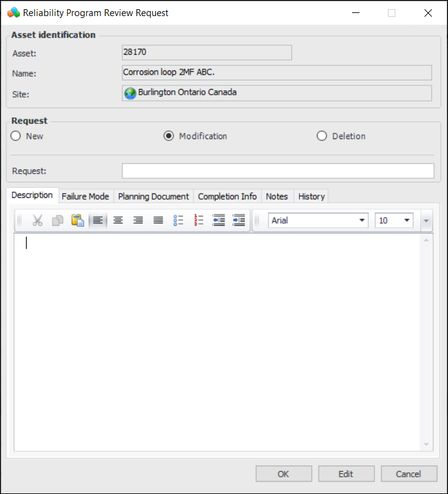Align text right in the editor

click(x=138, y=220)
